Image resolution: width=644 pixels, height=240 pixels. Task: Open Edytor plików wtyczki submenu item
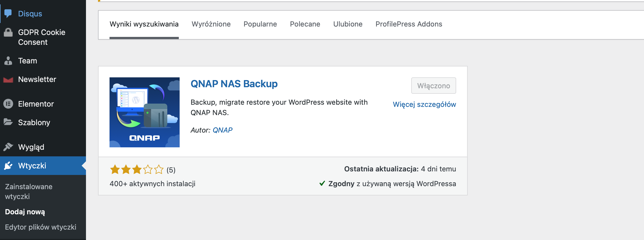41,227
